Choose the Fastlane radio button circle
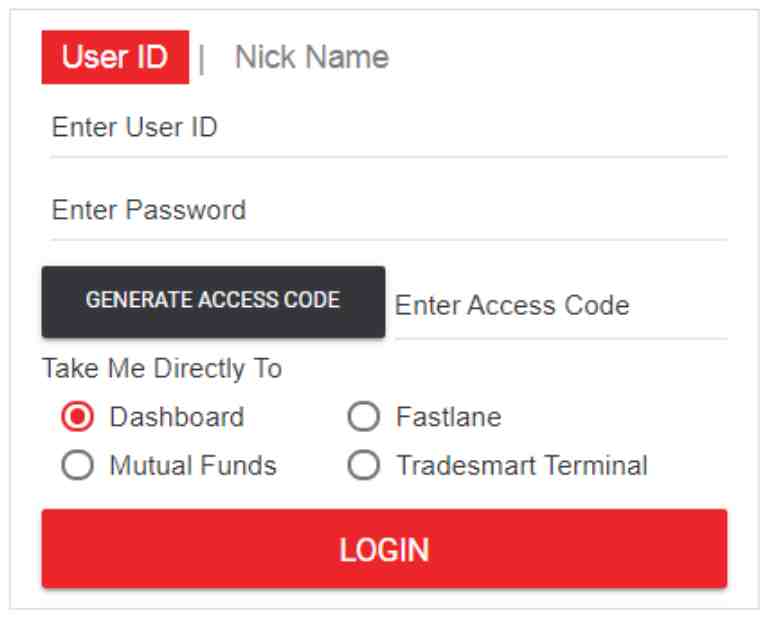 coord(363,417)
